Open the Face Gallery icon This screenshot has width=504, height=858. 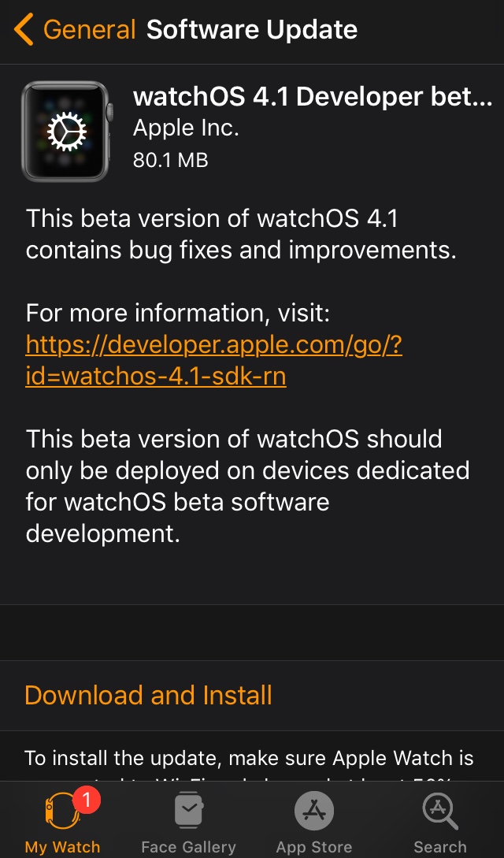(x=188, y=810)
